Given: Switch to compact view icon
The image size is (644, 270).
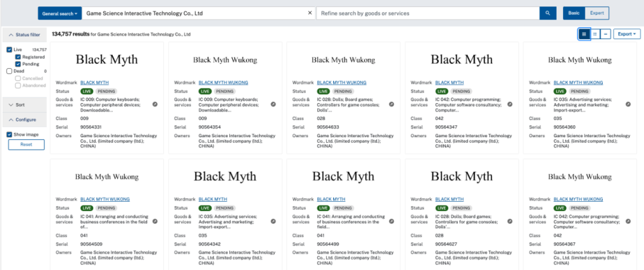Looking at the screenshot, I should [605, 34].
